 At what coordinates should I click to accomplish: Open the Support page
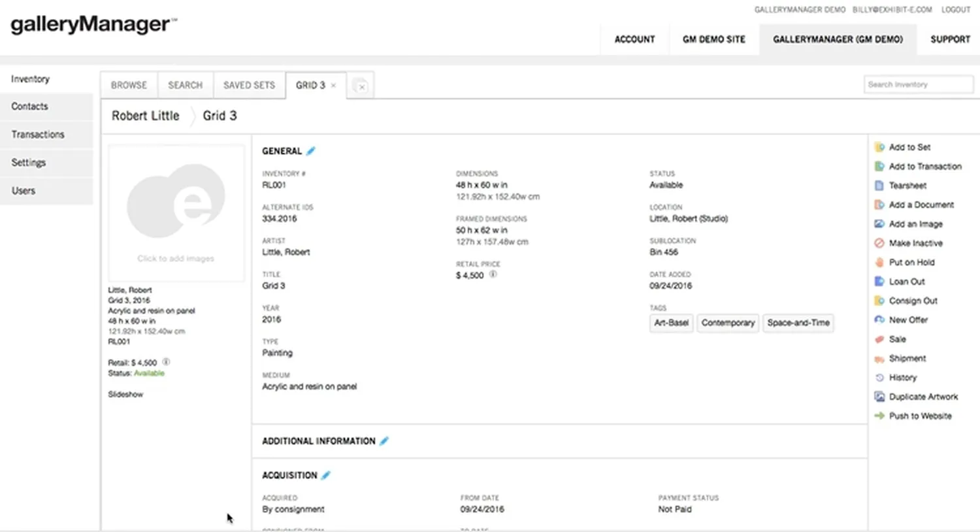coord(950,39)
